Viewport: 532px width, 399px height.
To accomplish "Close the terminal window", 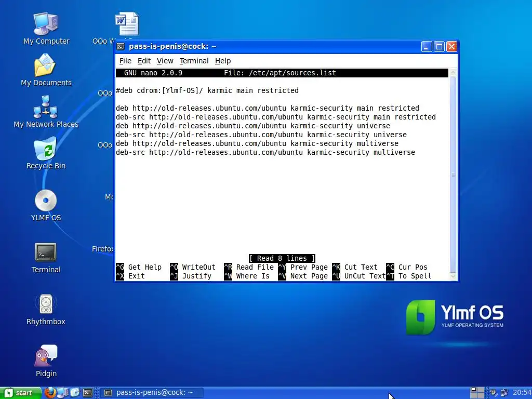I will pyautogui.click(x=451, y=46).
